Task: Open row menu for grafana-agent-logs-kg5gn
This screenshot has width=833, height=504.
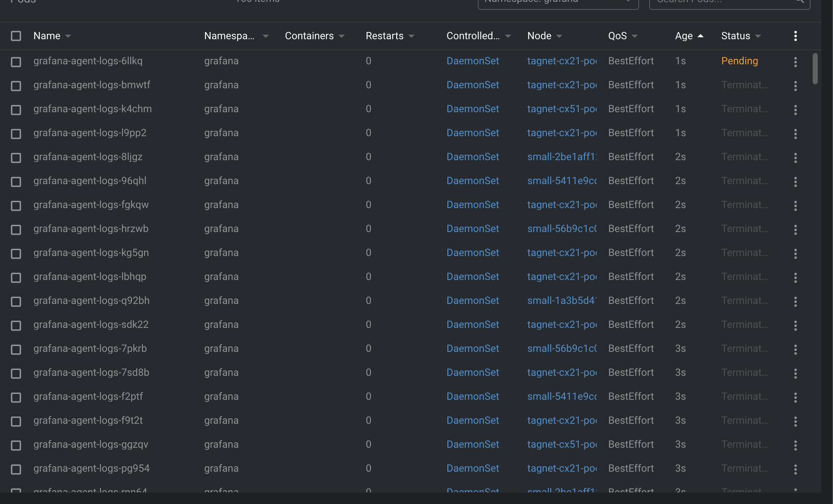Action: (795, 253)
